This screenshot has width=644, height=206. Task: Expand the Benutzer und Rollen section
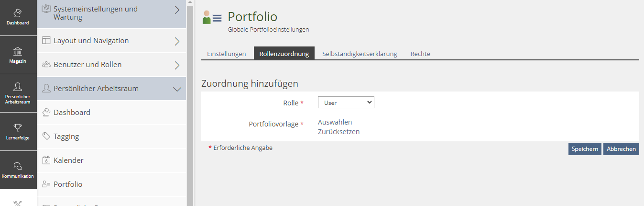[x=177, y=65]
